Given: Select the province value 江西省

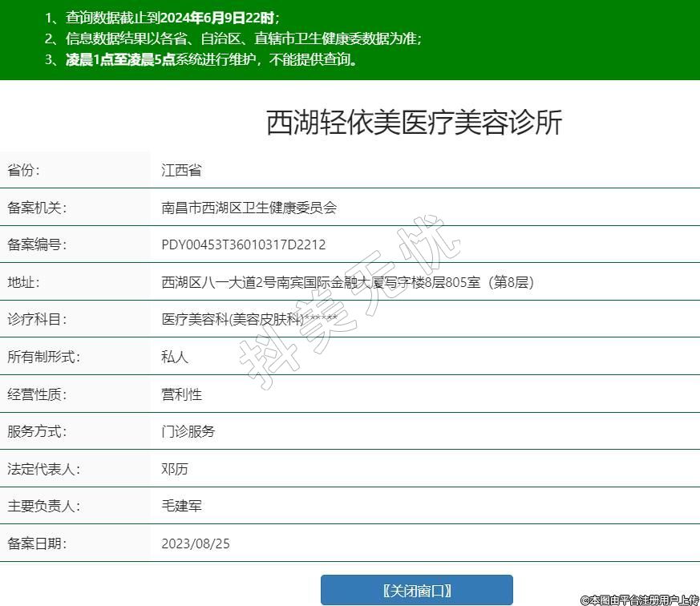Looking at the screenshot, I should point(181,170).
